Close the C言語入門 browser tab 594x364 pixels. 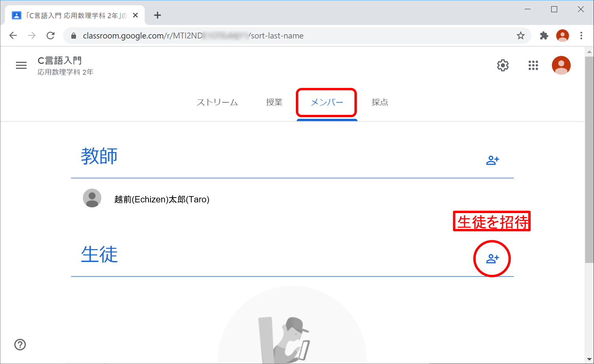[135, 15]
